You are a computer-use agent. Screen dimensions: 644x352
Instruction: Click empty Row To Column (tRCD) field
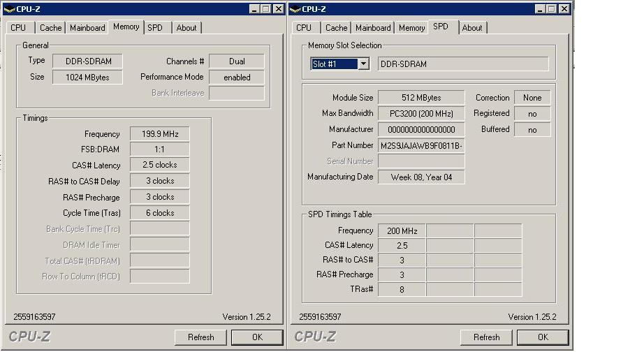point(160,276)
